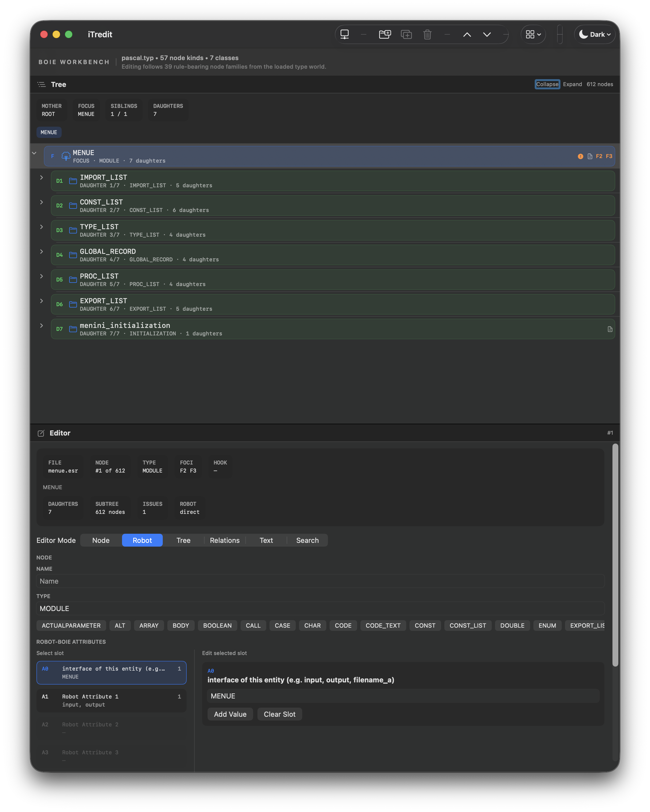
Task: Switch Editor Mode to Node
Action: point(100,540)
